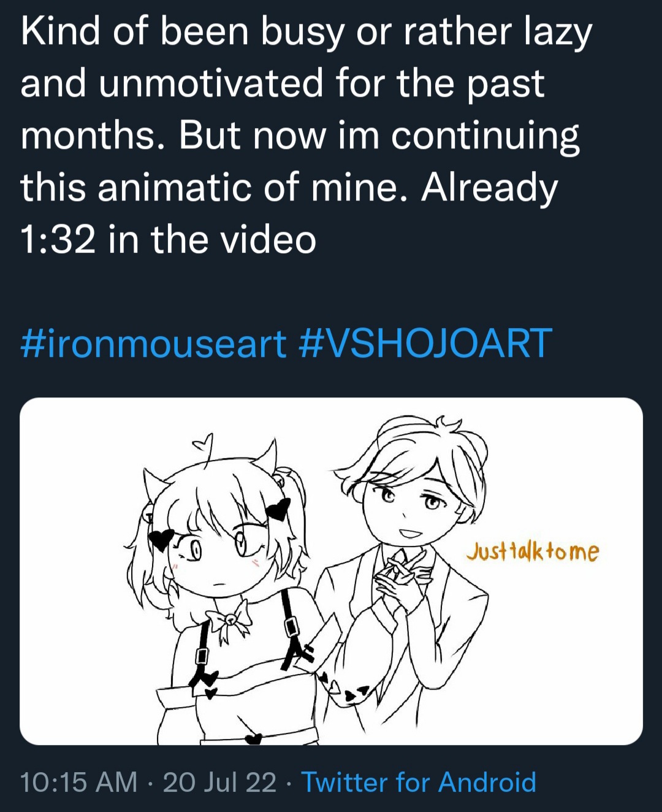The image size is (662, 812).
Task: Click the 20 Jul 22 date
Action: point(219,783)
